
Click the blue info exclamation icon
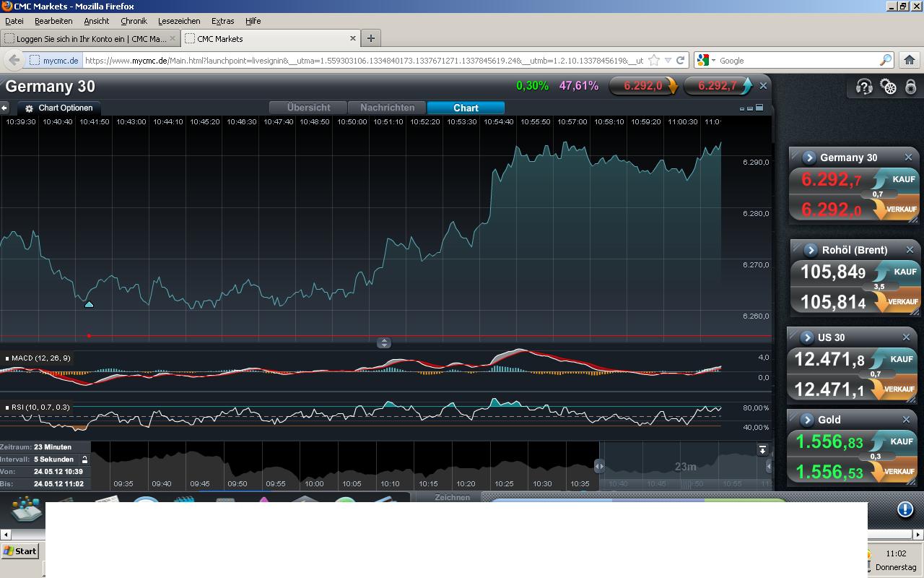905,509
